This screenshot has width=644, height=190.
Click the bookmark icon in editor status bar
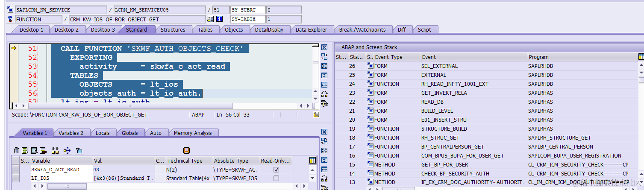click(316, 114)
